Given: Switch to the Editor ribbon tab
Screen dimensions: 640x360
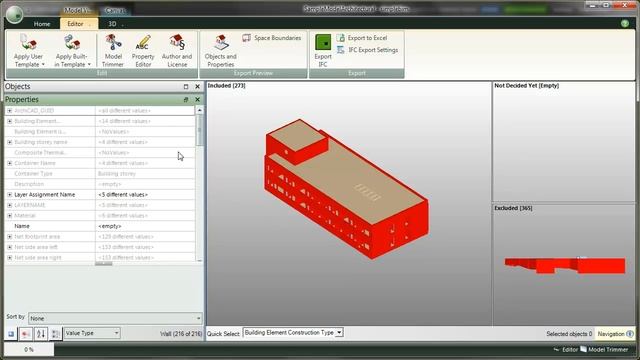Looking at the screenshot, I should click(x=79, y=24).
